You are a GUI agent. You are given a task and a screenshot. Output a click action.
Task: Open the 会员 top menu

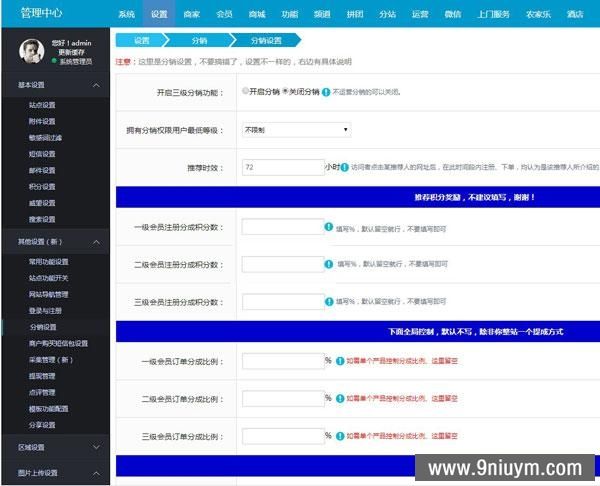tap(224, 14)
